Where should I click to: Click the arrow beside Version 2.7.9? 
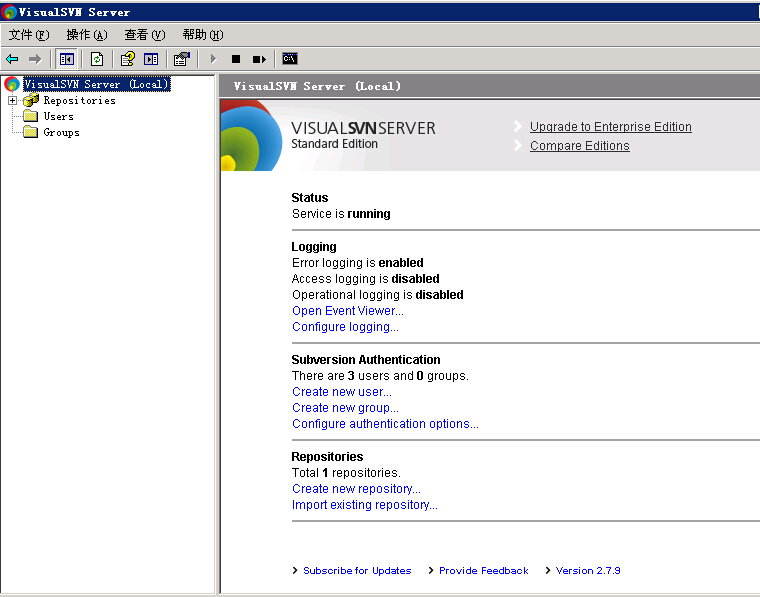click(548, 570)
